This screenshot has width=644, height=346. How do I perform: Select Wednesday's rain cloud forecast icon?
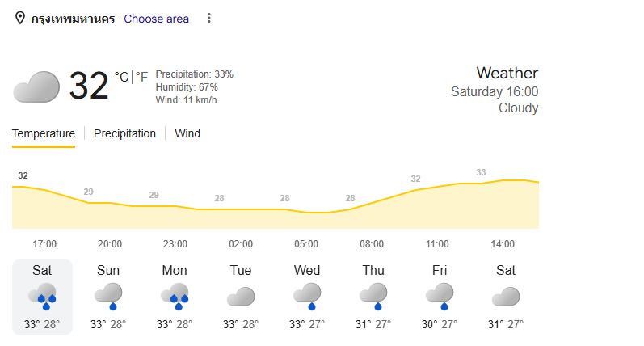(307, 296)
